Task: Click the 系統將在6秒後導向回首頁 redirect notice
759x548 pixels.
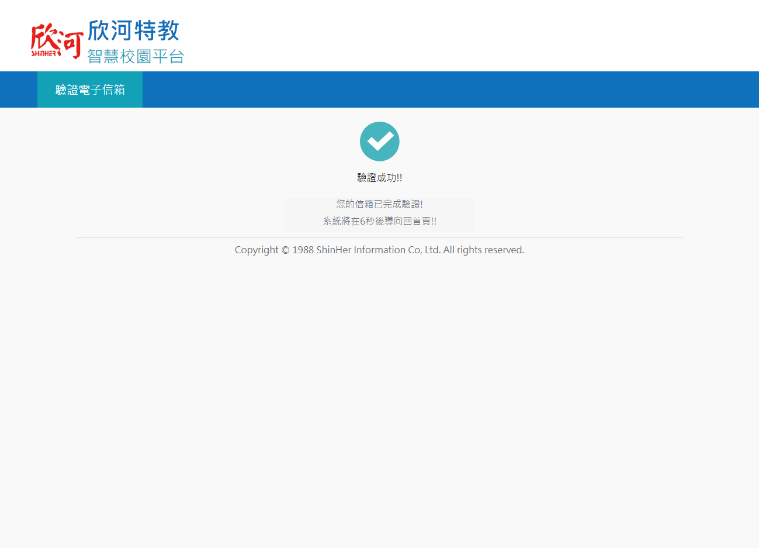Action: click(x=379, y=221)
